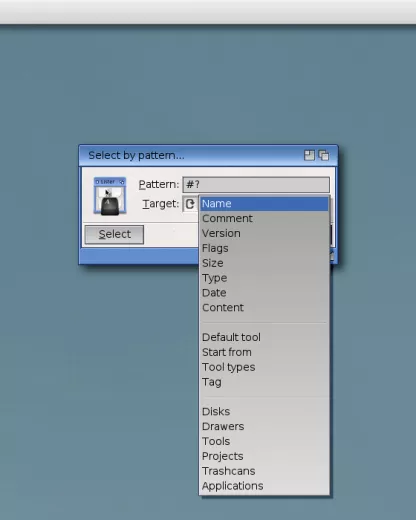Click the window depth gadget
This screenshot has height=520, width=416.
point(324,155)
